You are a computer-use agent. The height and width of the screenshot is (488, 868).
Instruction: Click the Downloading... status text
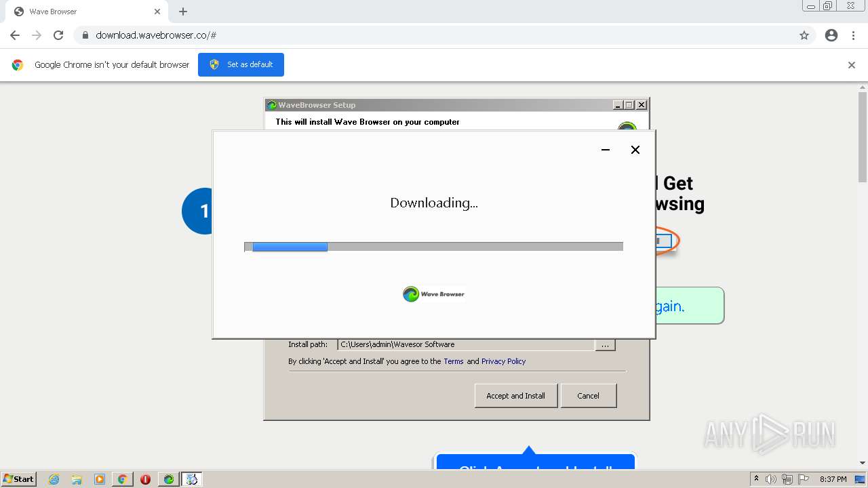(x=434, y=203)
